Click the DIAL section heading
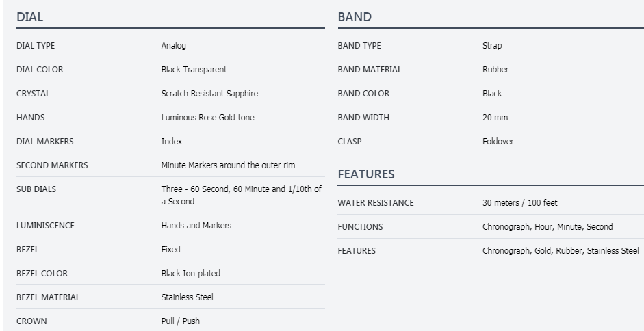This screenshot has width=644, height=331. point(30,16)
